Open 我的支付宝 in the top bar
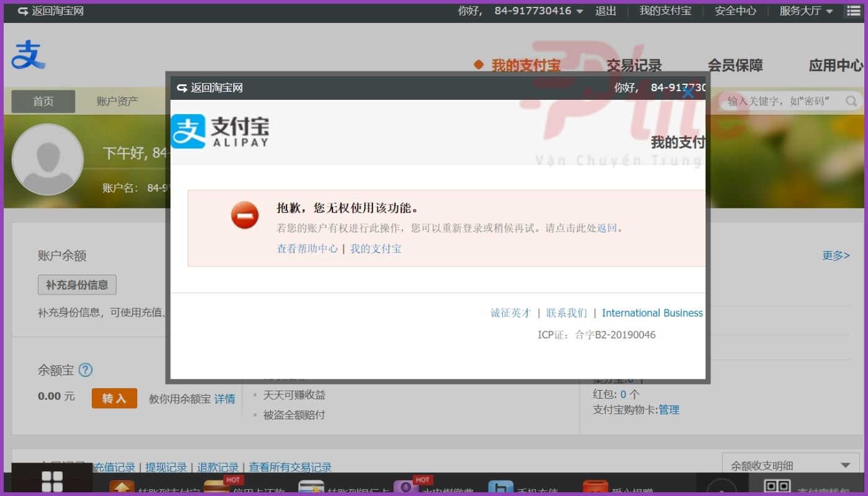The image size is (868, 496). [x=665, y=11]
